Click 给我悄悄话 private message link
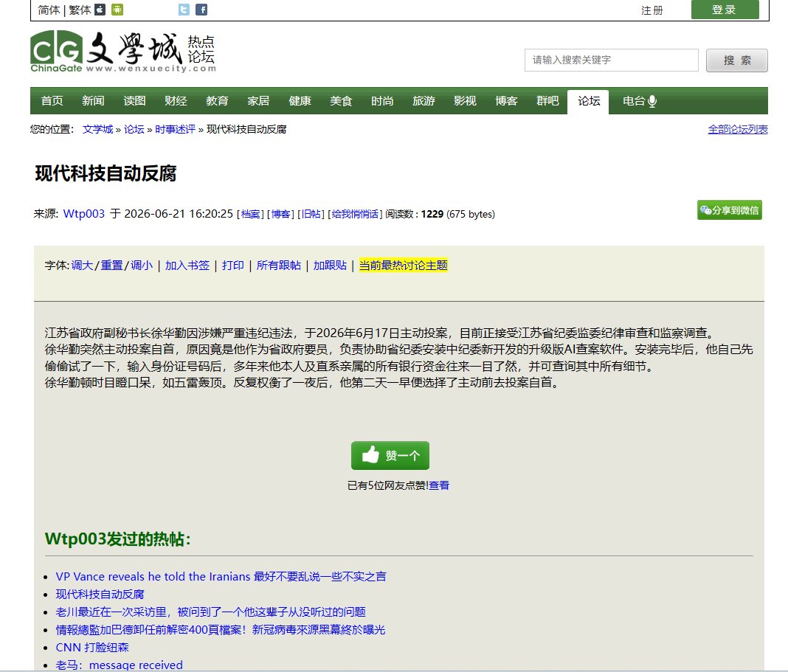 pyautogui.click(x=355, y=214)
